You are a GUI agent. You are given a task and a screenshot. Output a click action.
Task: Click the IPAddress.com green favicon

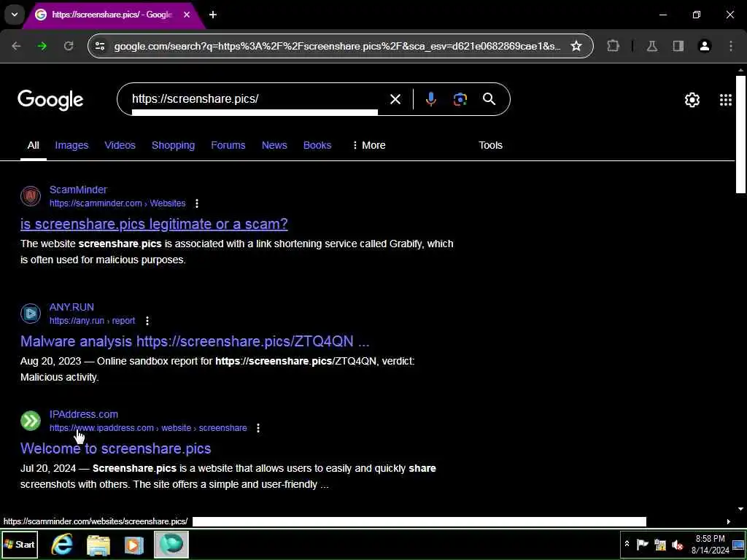pos(31,421)
